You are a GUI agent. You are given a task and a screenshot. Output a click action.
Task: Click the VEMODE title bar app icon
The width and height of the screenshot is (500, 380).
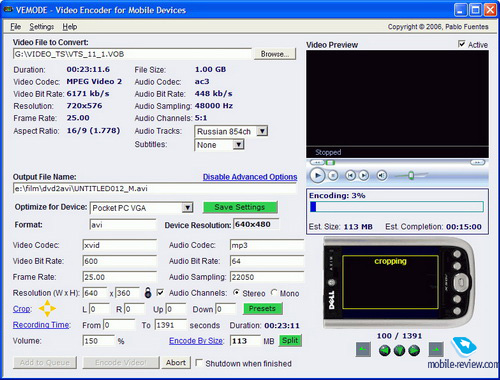(7, 10)
